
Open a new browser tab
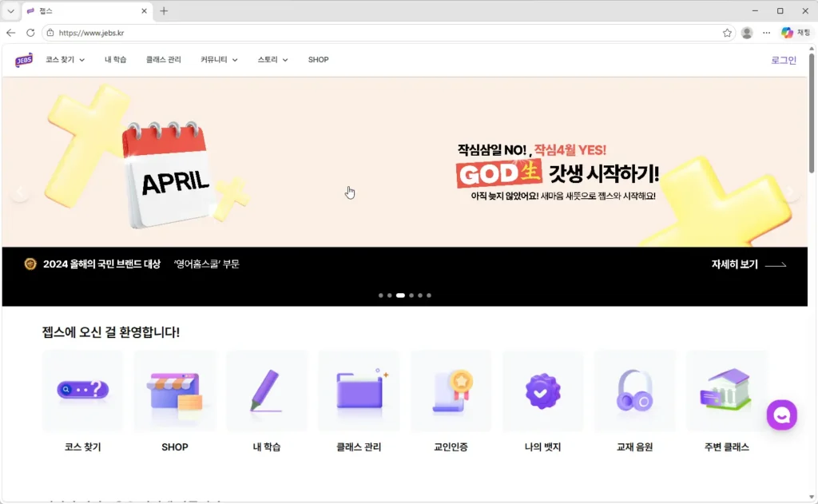coord(164,11)
